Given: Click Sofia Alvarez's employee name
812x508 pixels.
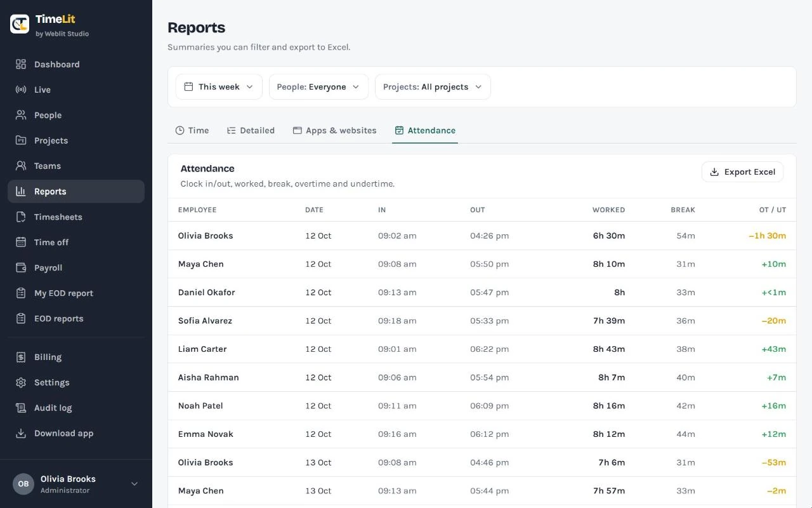Looking at the screenshot, I should [x=206, y=321].
